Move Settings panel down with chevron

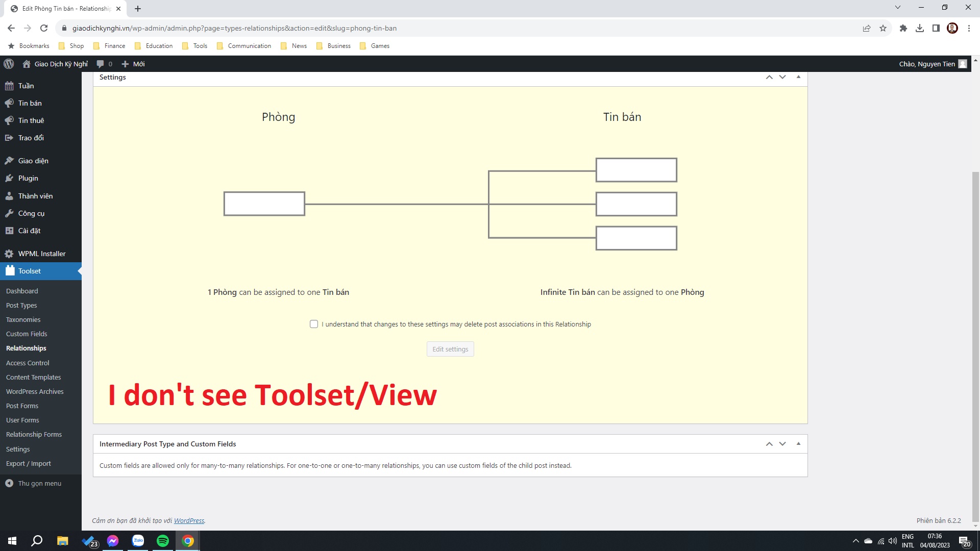point(782,77)
